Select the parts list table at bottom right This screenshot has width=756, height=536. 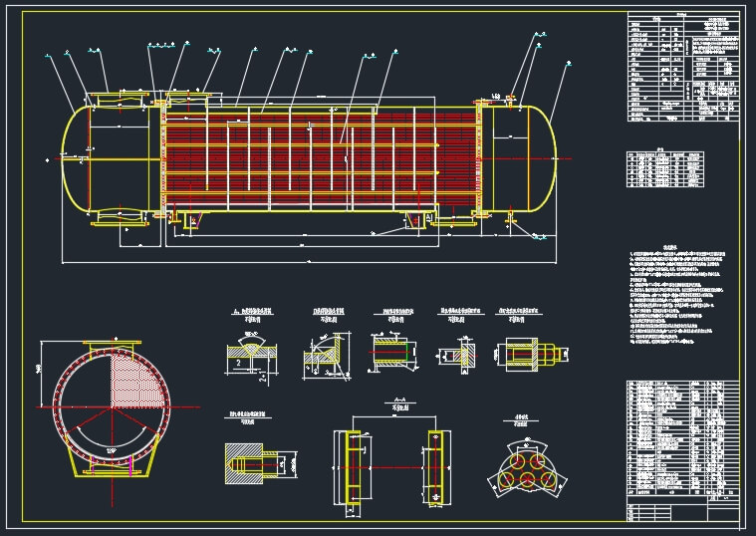coord(683,436)
